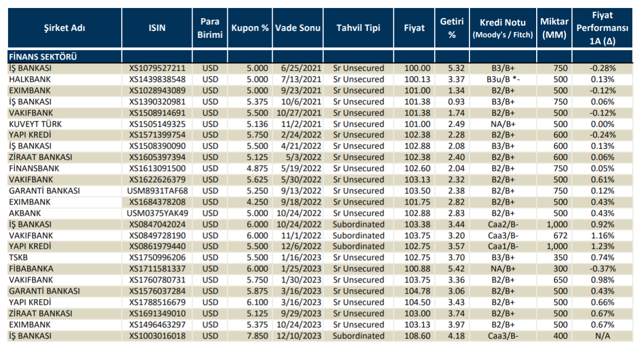Viewport: 644px width, 357px height.
Task: Select ISIN USM8931TAF68
Action: 157,191
